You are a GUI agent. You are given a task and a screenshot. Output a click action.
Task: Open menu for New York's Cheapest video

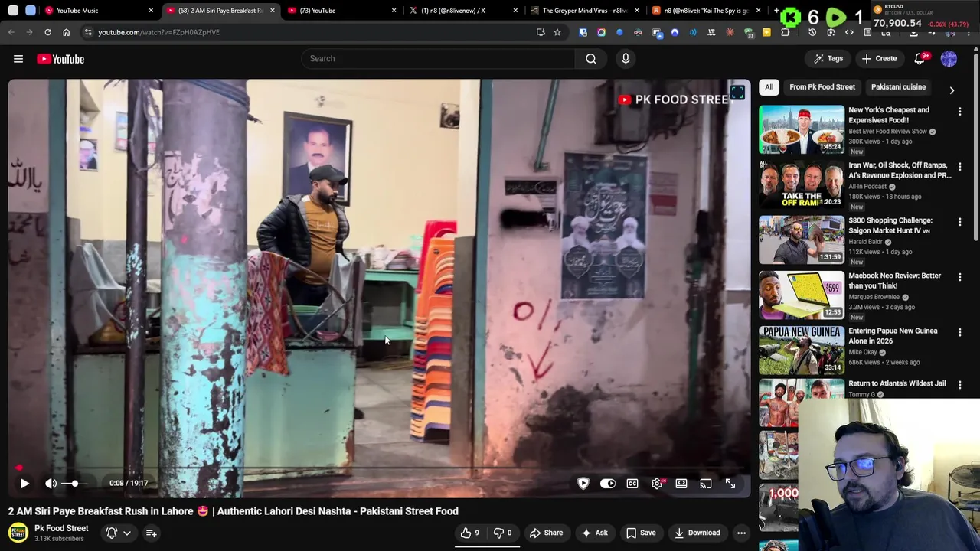pos(960,112)
